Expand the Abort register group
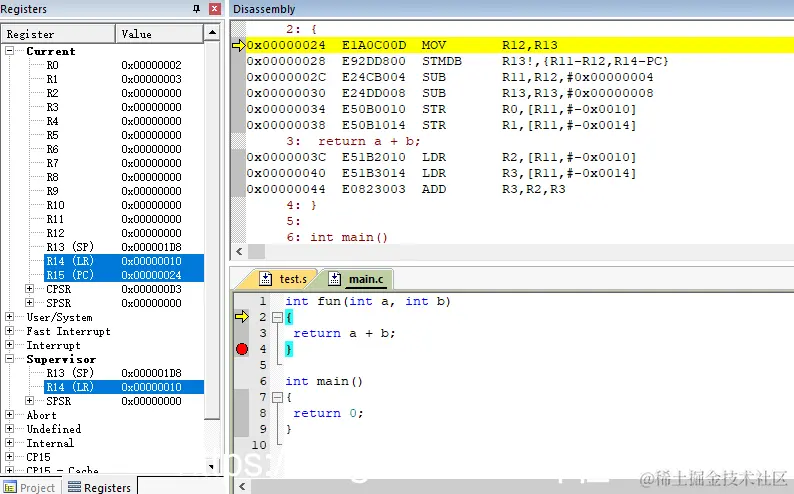Image resolution: width=794 pixels, height=494 pixels. point(10,415)
